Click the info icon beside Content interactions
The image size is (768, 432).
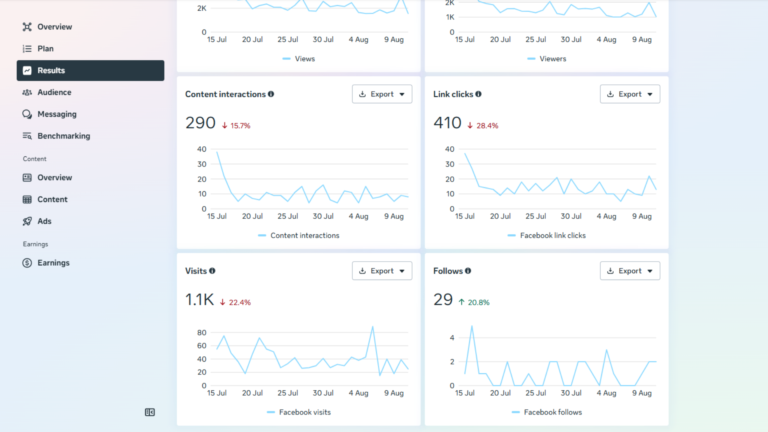(271, 94)
